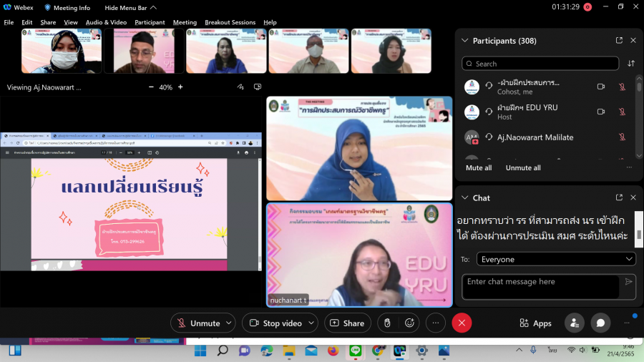Open the reactions emoji picker
This screenshot has height=362, width=644.
[410, 323]
